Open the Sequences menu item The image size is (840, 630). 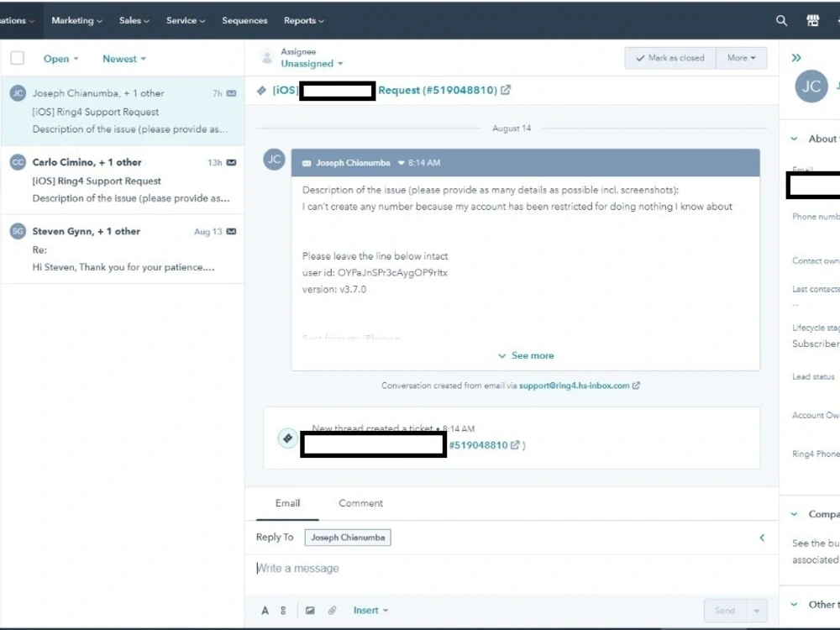244,20
